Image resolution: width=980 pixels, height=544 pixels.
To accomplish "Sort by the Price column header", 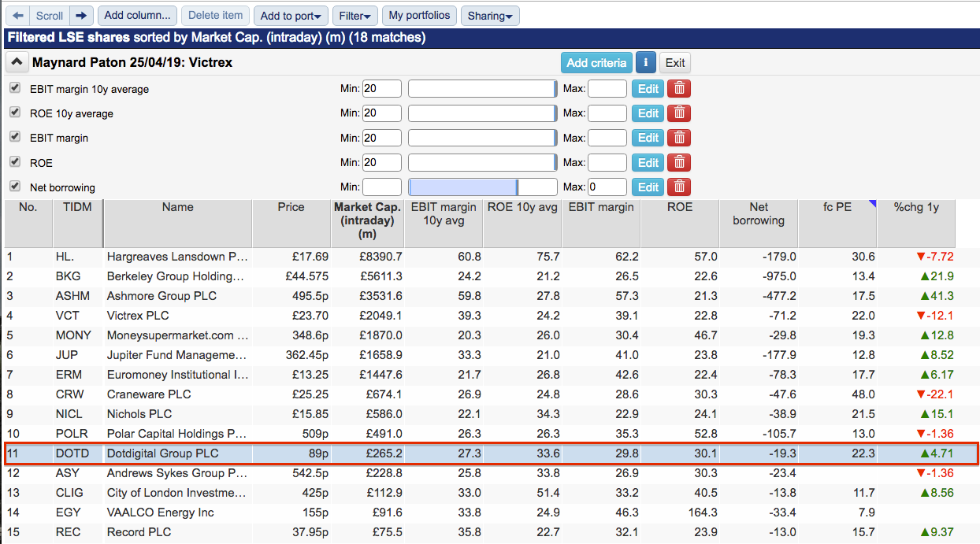I will (291, 223).
